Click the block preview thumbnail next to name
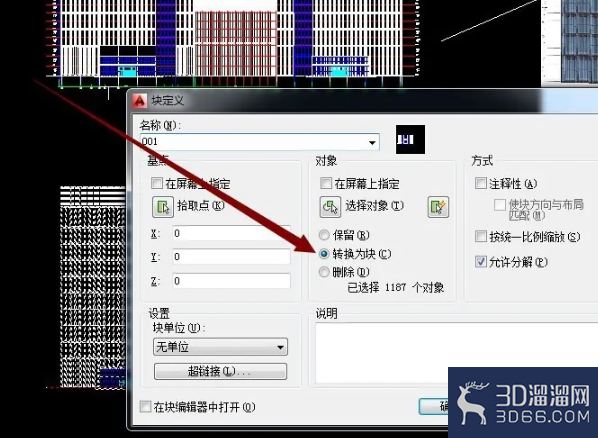Screen dimensions: 598x438 point(410,140)
